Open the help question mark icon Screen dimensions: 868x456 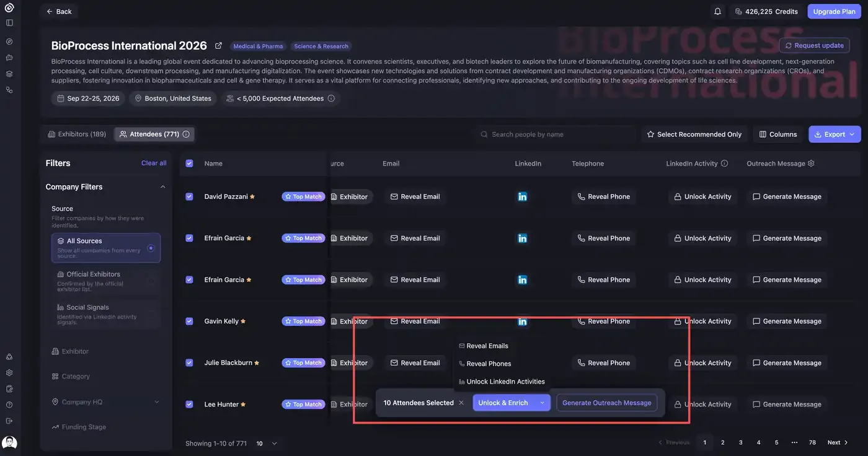[x=9, y=405]
